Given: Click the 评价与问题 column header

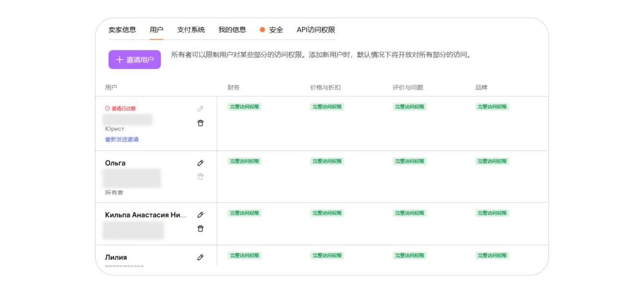Looking at the screenshot, I should pos(408,88).
